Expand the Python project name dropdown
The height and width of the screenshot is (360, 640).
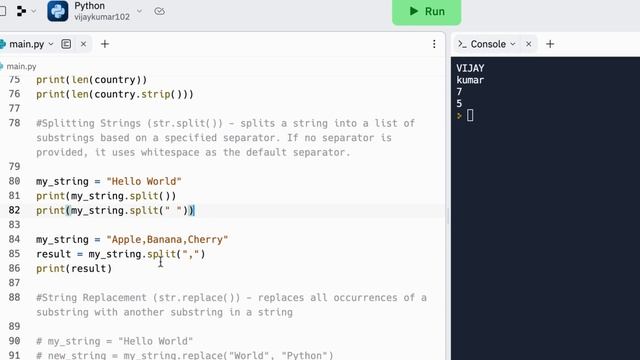pos(139,11)
